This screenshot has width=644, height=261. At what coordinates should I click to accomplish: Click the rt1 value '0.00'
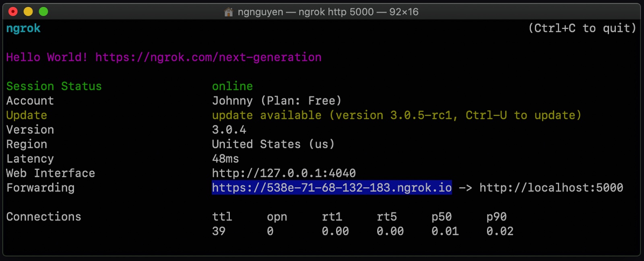pos(335,231)
